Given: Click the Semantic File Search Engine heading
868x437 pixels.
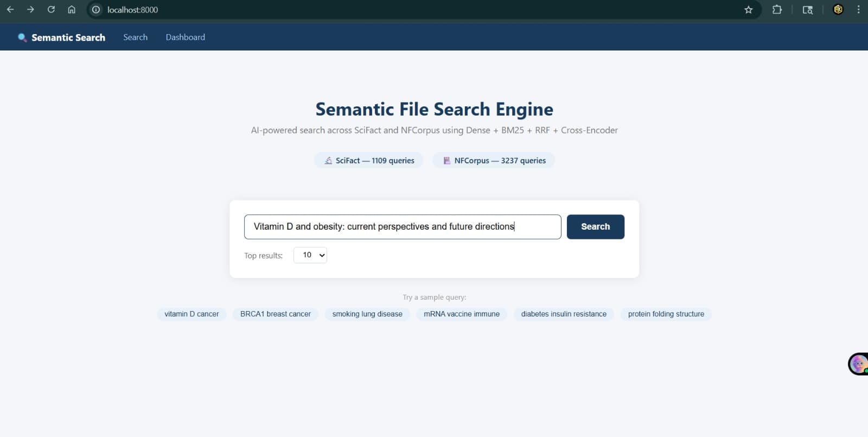Looking at the screenshot, I should [x=435, y=109].
